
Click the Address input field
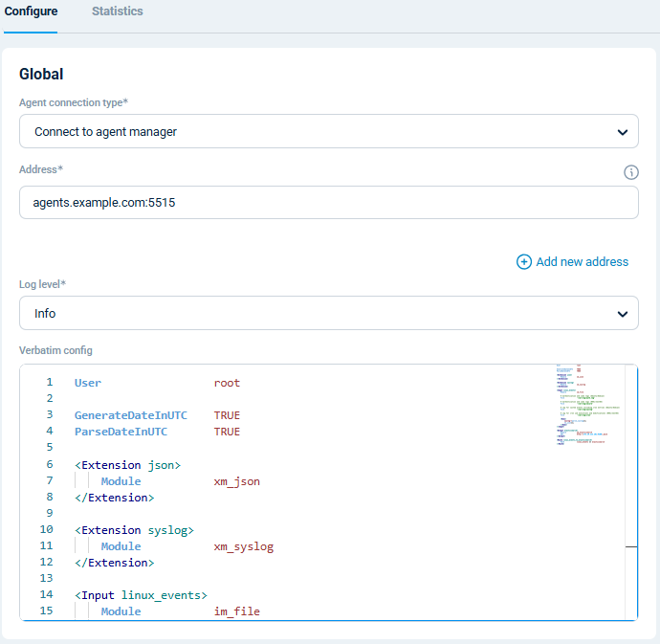tap(329, 203)
